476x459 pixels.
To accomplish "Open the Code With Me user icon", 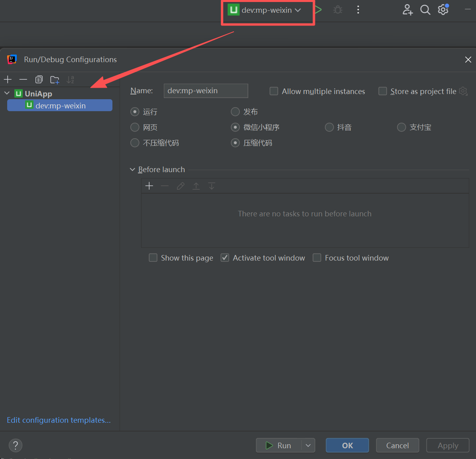I will pyautogui.click(x=407, y=10).
